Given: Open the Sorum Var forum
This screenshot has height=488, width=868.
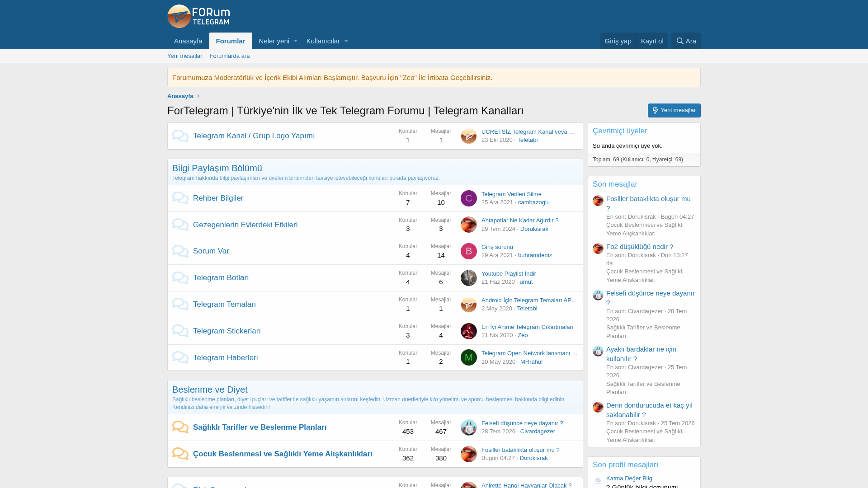Looking at the screenshot, I should [x=211, y=251].
